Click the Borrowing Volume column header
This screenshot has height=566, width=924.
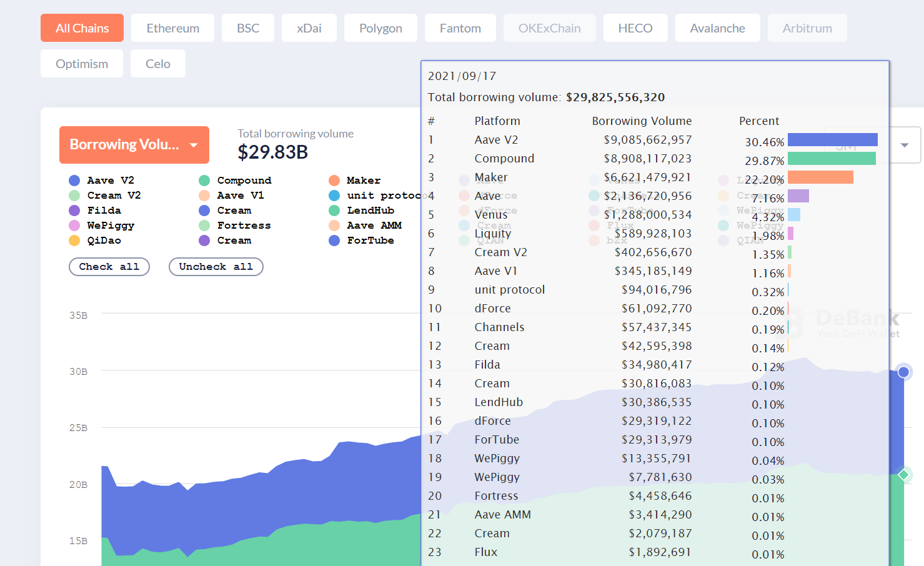[x=642, y=121]
